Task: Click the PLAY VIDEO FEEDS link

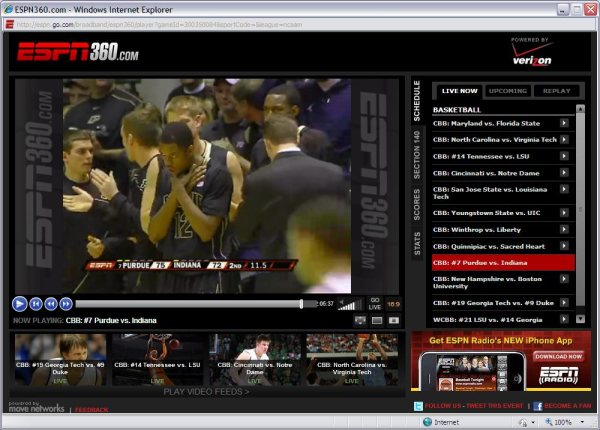Action: pos(207,392)
